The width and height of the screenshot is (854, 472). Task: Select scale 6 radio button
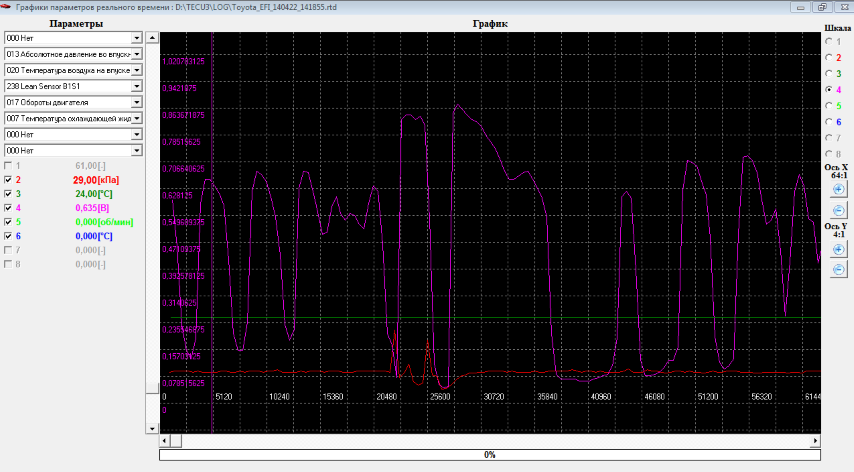(x=828, y=122)
